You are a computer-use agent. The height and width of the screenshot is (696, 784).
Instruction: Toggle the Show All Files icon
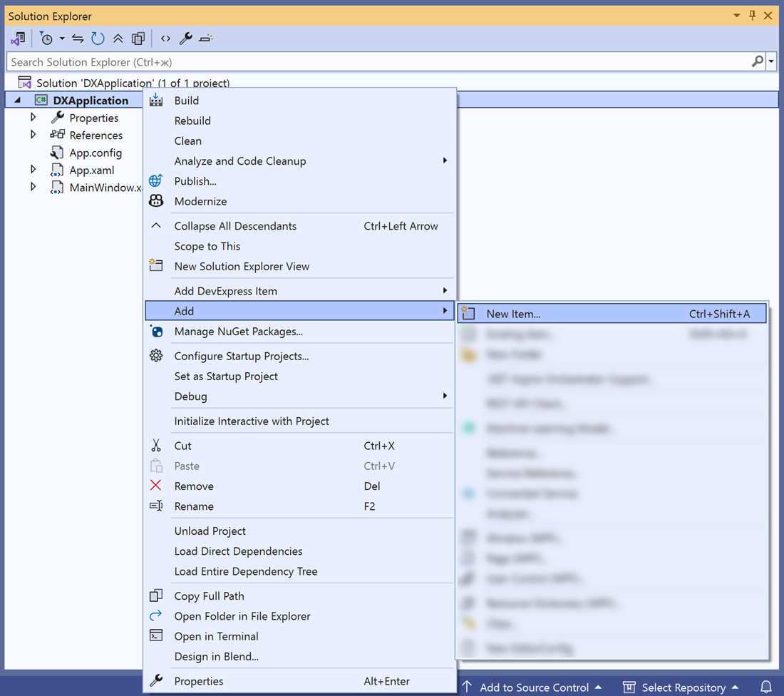point(138,39)
